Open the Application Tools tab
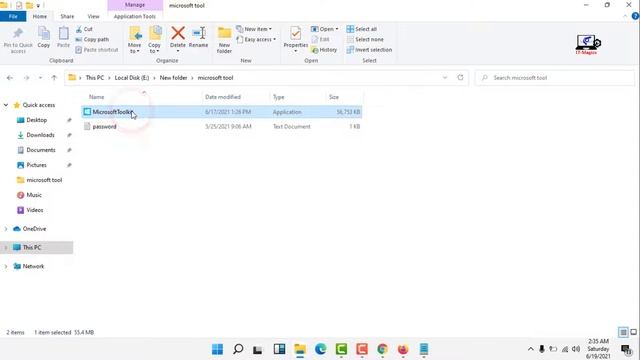Screen dimensions: 640x360 135,16
